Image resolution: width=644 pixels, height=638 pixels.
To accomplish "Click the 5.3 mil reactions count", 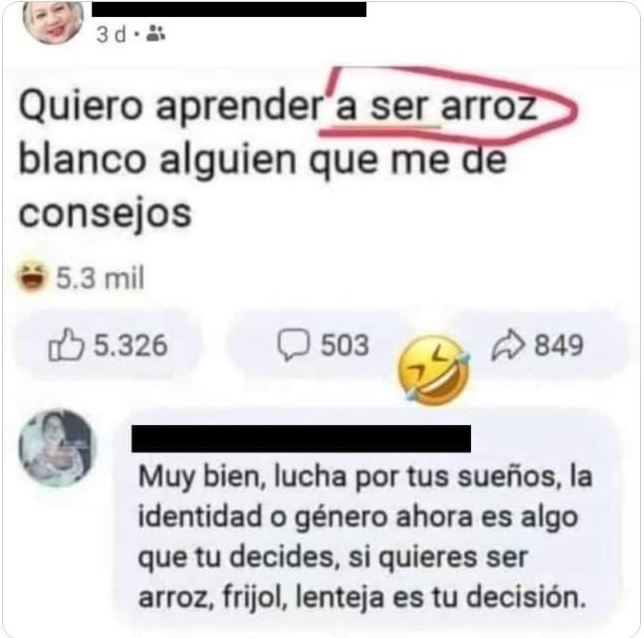I will click(x=100, y=278).
